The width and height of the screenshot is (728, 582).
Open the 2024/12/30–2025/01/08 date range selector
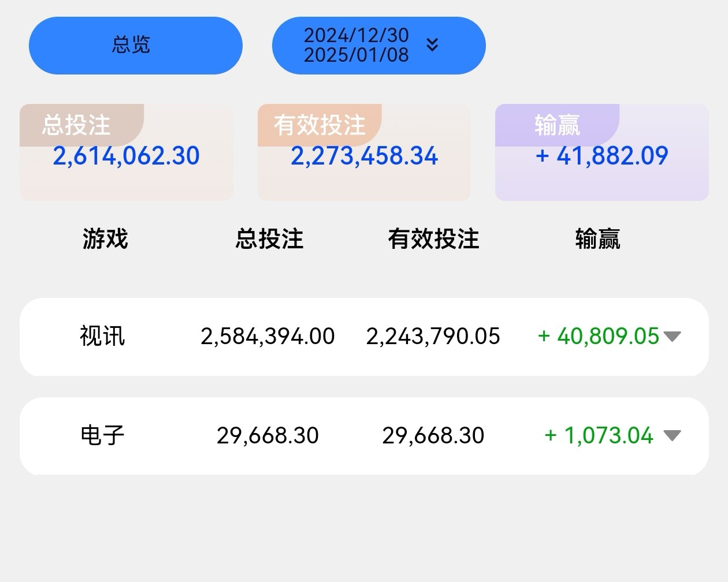click(356, 45)
